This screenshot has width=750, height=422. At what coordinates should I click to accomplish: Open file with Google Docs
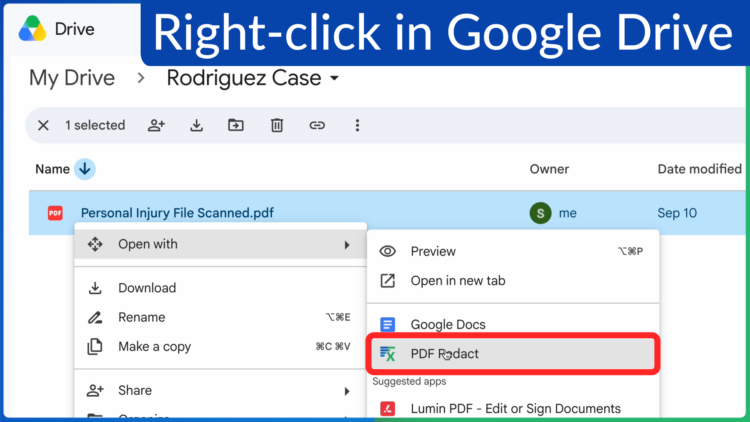tap(513, 324)
